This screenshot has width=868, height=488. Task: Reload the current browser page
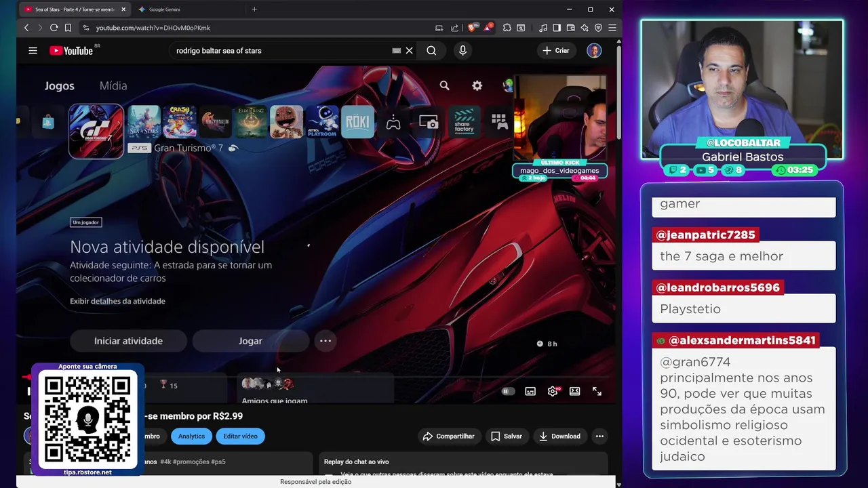click(x=54, y=28)
